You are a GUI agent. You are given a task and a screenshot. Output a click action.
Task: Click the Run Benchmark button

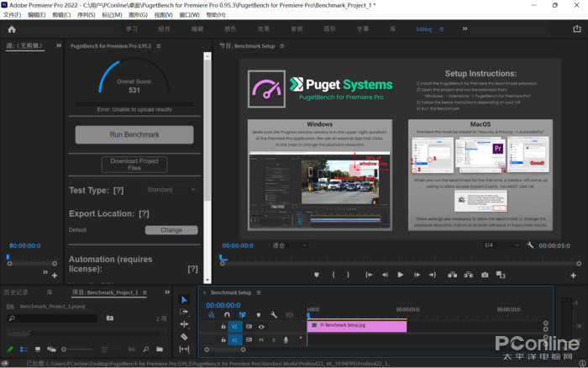tap(134, 134)
